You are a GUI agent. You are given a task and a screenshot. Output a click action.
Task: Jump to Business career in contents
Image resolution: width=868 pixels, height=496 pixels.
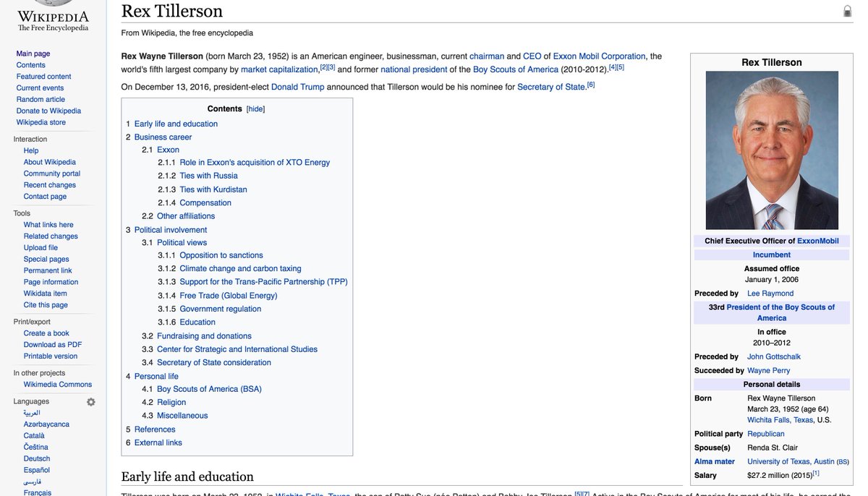(163, 137)
